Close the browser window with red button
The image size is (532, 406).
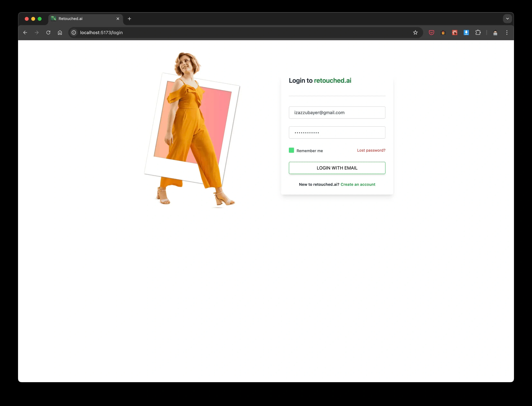click(27, 19)
